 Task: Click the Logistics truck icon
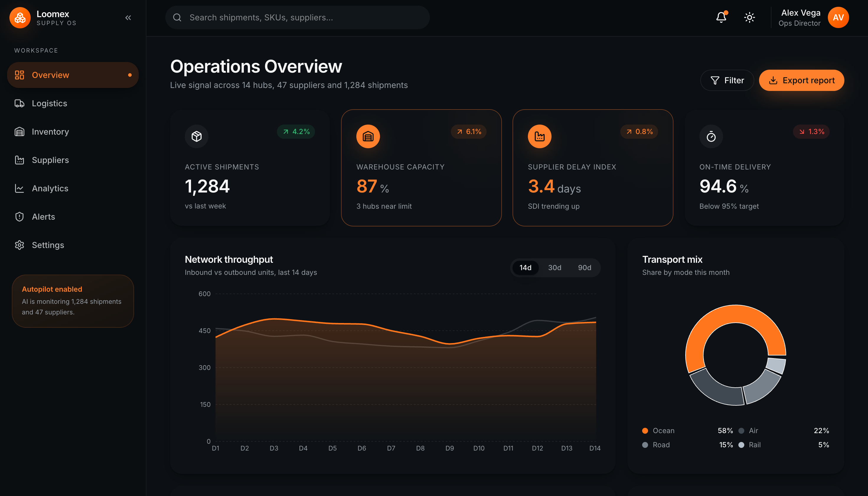point(19,103)
